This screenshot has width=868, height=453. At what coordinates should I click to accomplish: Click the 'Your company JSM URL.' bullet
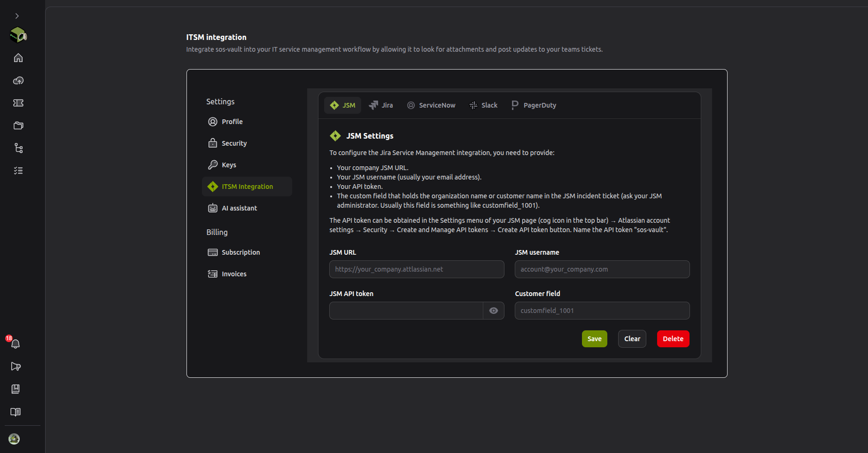coord(372,168)
